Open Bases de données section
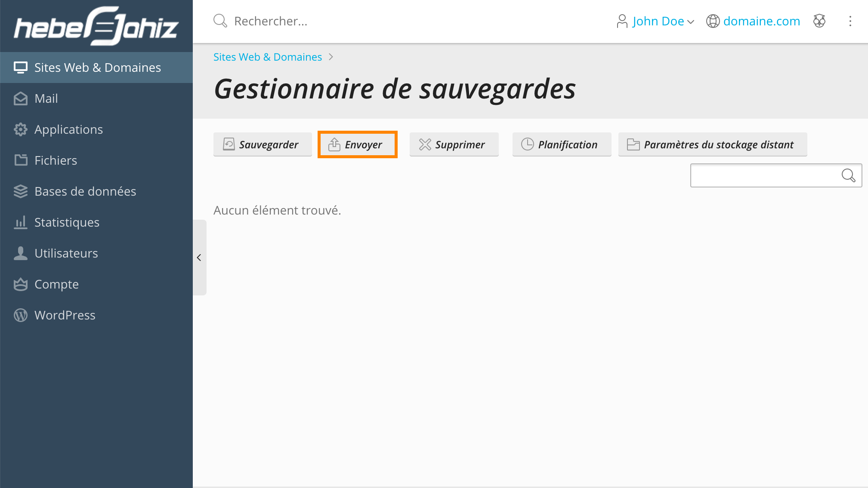 [x=96, y=191]
